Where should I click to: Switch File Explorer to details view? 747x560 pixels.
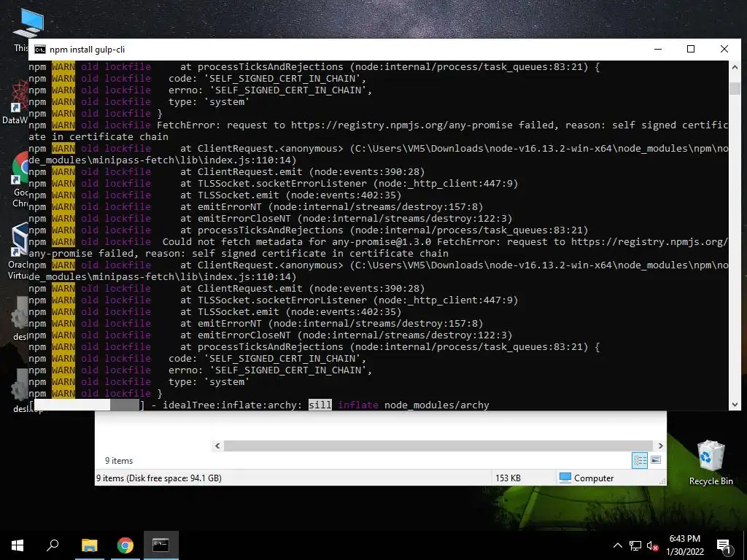point(639,460)
